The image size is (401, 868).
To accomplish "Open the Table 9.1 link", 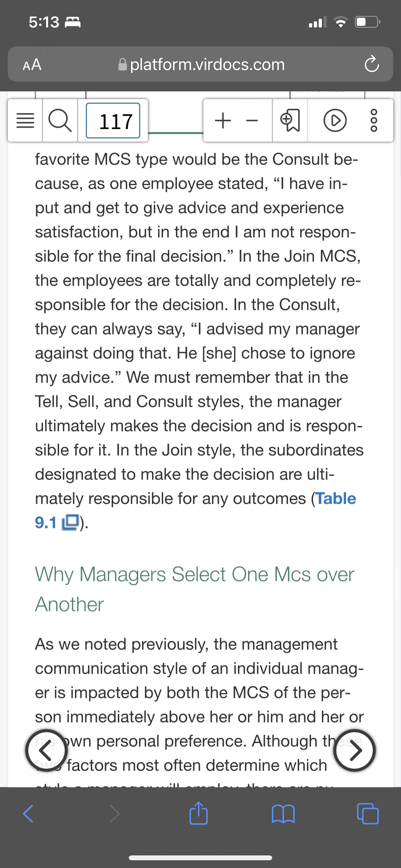I will (195, 510).
